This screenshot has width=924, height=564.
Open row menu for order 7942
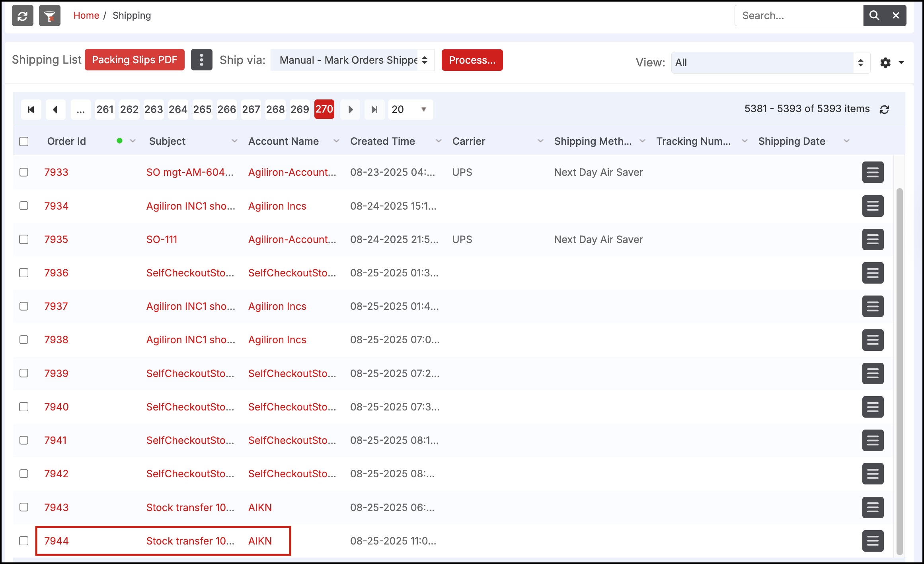click(873, 474)
